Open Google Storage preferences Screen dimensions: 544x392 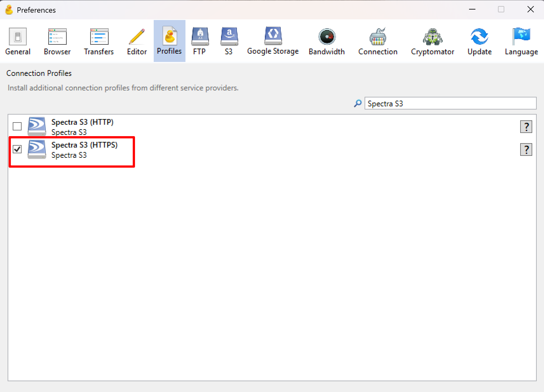click(x=273, y=41)
